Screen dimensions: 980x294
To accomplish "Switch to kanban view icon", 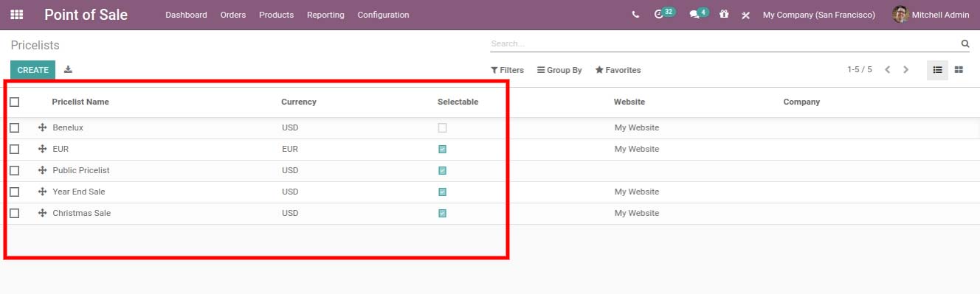I will click(x=959, y=70).
